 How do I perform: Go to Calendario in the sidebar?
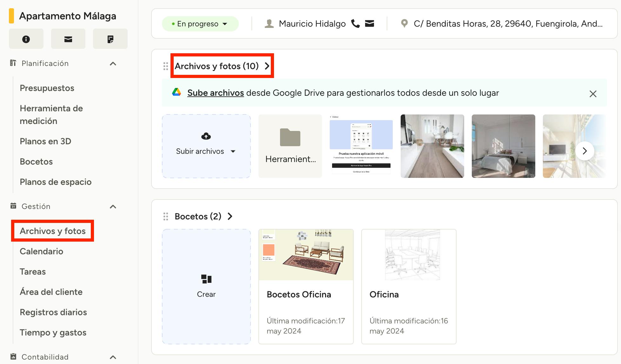(41, 251)
